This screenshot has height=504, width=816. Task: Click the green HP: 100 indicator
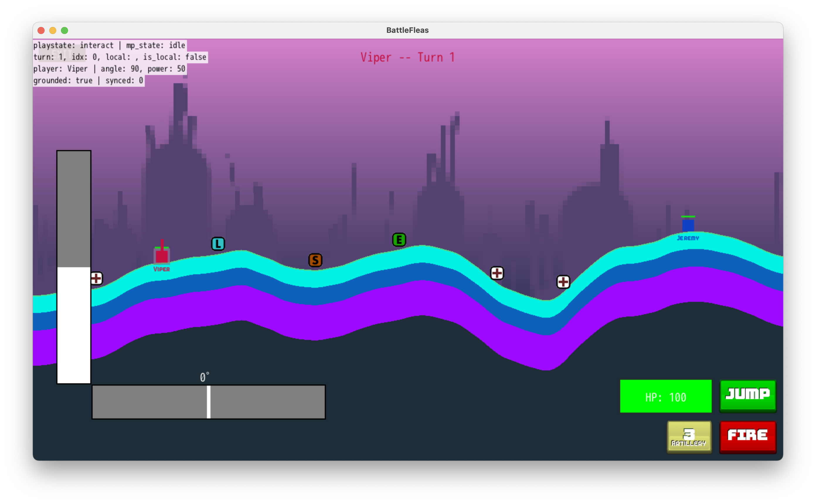(665, 396)
